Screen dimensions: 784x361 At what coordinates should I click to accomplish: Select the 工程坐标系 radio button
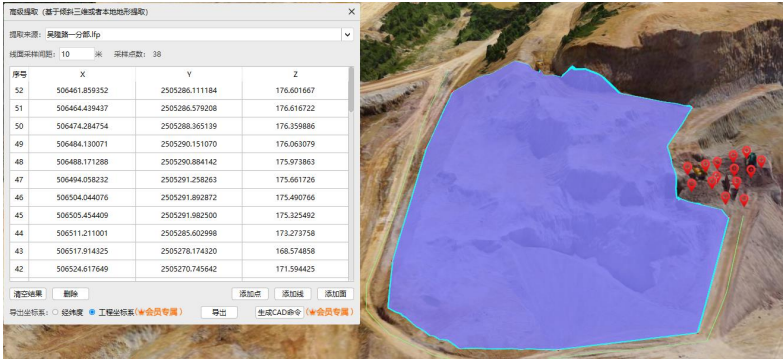[92, 312]
